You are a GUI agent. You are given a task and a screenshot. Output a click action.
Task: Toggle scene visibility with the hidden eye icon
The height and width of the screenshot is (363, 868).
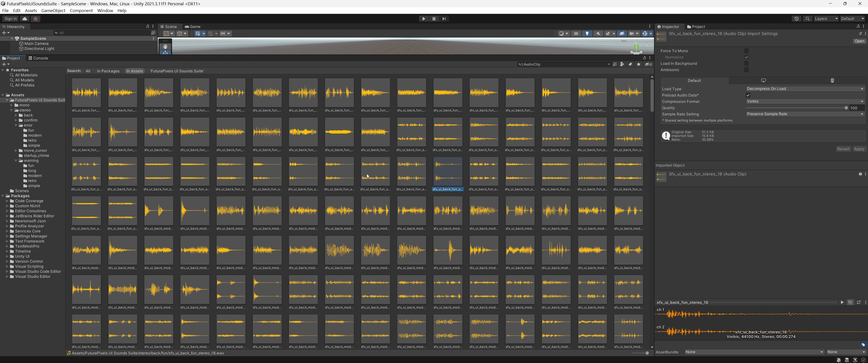click(622, 34)
